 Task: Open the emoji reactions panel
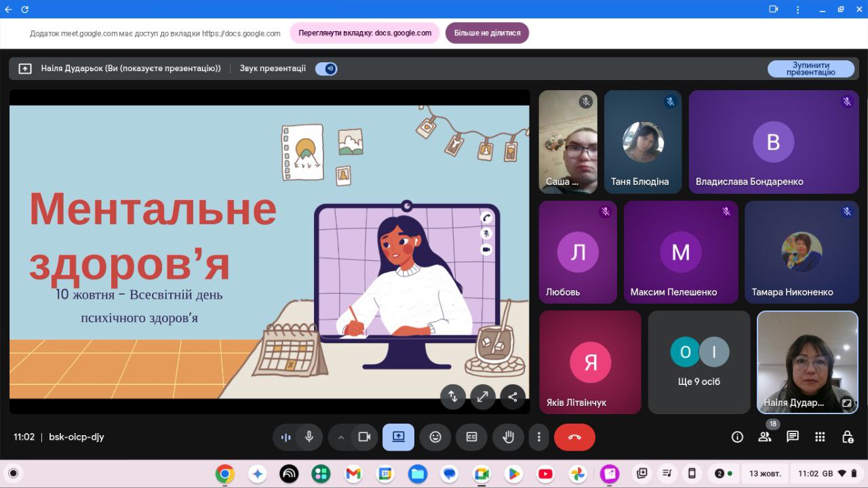(x=435, y=437)
